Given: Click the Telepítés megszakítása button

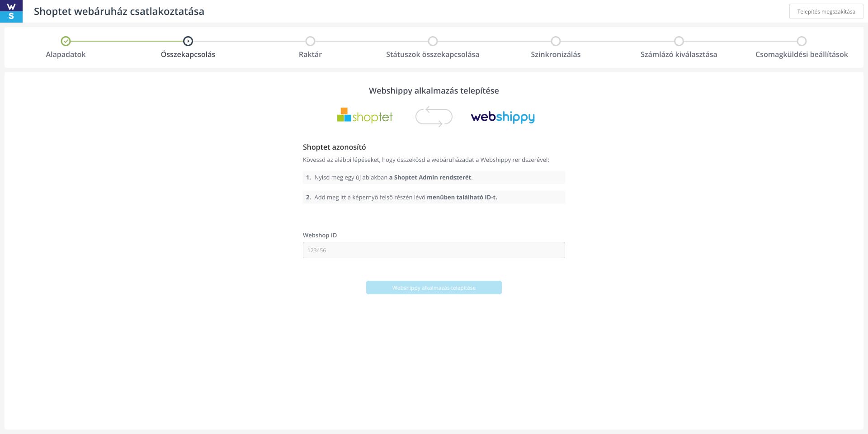Looking at the screenshot, I should [826, 11].
